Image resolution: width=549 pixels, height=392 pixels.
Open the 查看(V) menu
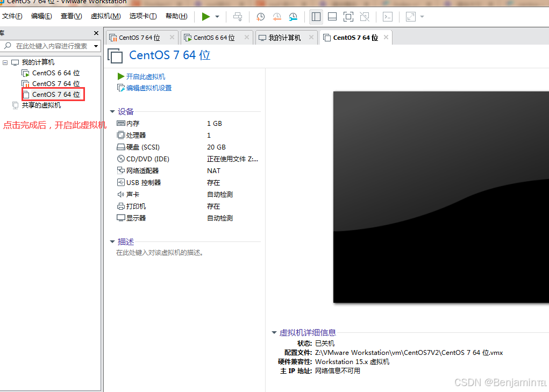click(71, 16)
